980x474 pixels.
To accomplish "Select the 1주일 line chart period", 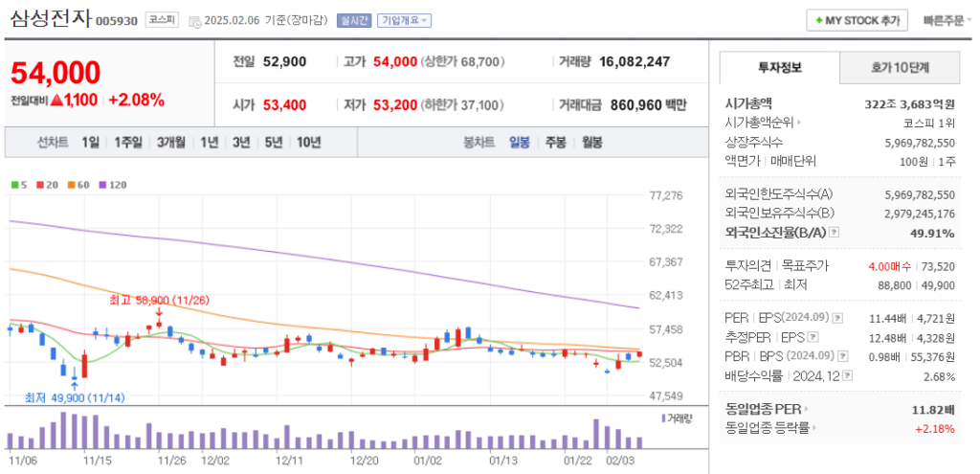I will (128, 143).
